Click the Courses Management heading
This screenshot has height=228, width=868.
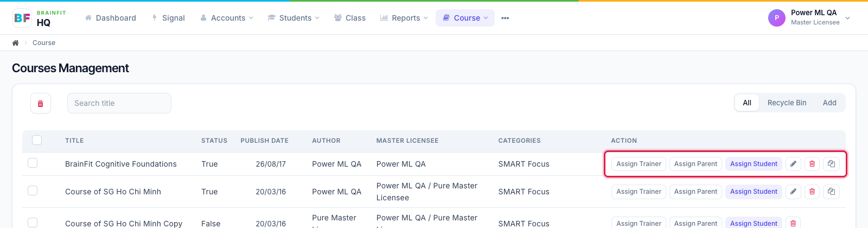[x=71, y=68]
